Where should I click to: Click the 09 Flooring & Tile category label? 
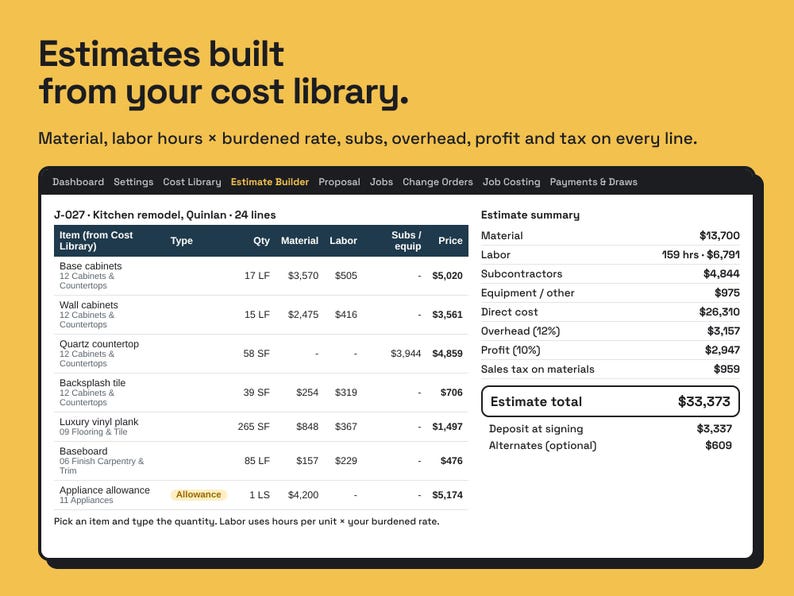pyautogui.click(x=93, y=432)
